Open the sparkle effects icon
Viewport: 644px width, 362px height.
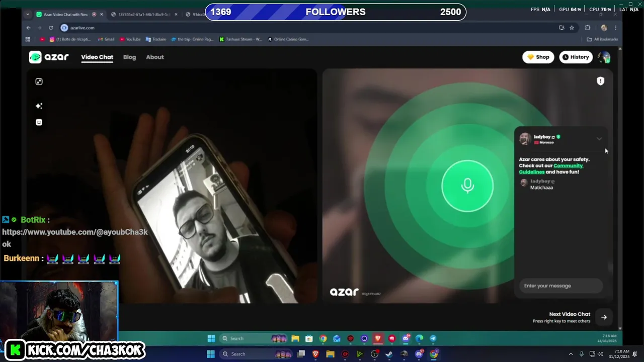point(39,106)
